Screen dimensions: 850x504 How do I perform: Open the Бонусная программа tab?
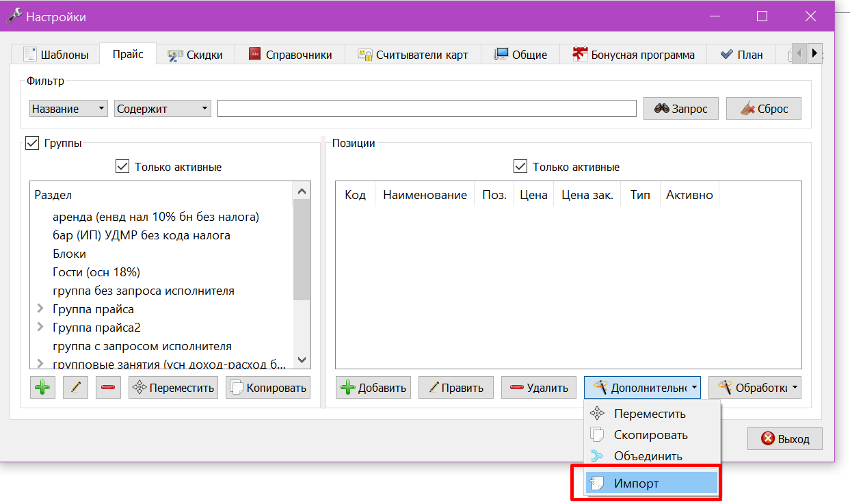coord(634,55)
